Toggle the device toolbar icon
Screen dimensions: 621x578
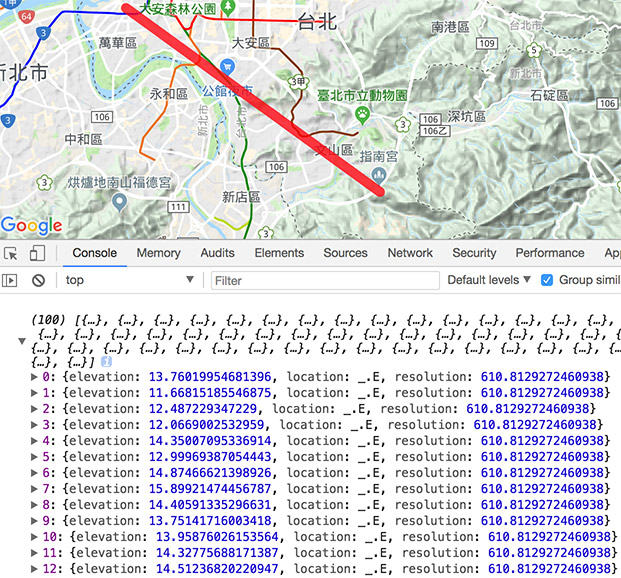[x=37, y=253]
